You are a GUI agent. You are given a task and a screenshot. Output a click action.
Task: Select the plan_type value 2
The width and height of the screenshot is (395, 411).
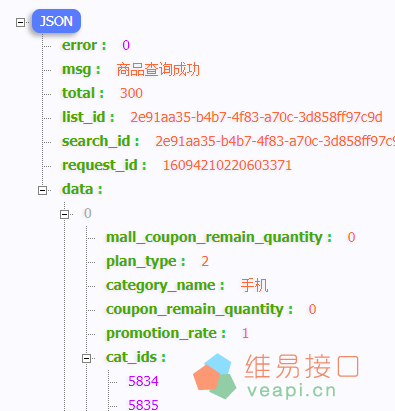point(205,261)
